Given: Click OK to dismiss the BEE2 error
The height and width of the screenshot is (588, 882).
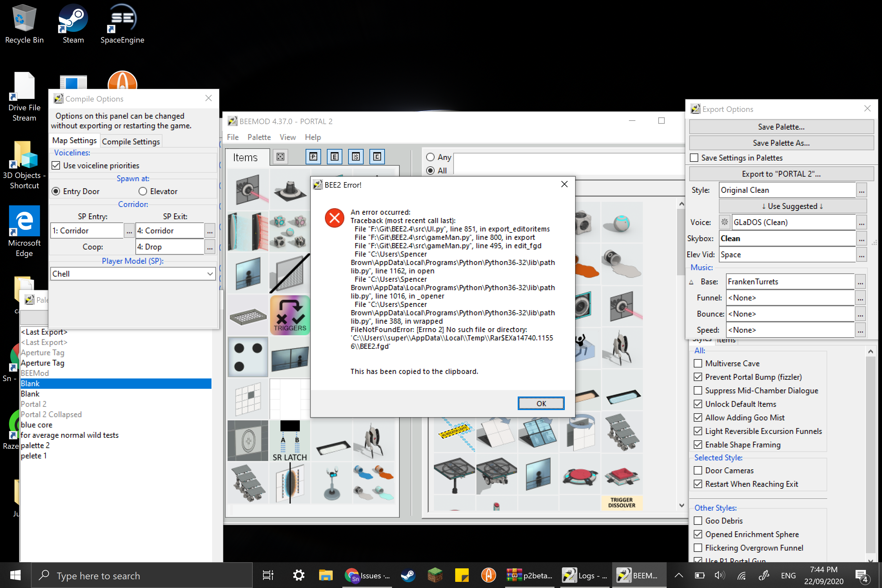Looking at the screenshot, I should tap(541, 404).
